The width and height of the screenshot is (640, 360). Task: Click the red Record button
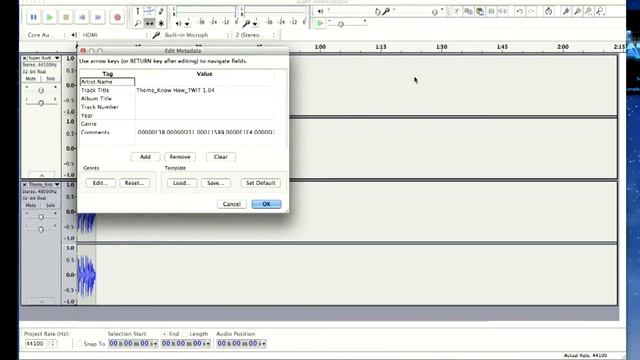click(x=117, y=17)
